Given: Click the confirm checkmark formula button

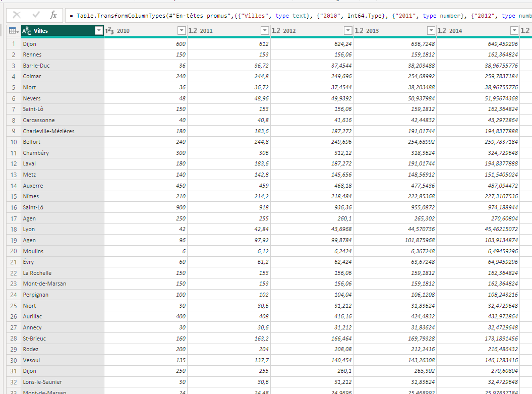Looking at the screenshot, I should [36, 15].
